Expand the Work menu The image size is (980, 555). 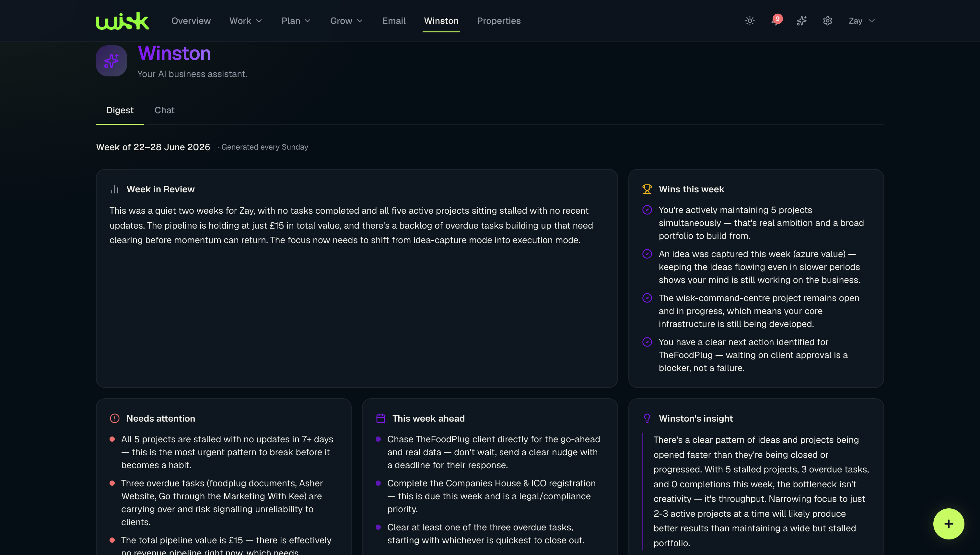(x=246, y=21)
